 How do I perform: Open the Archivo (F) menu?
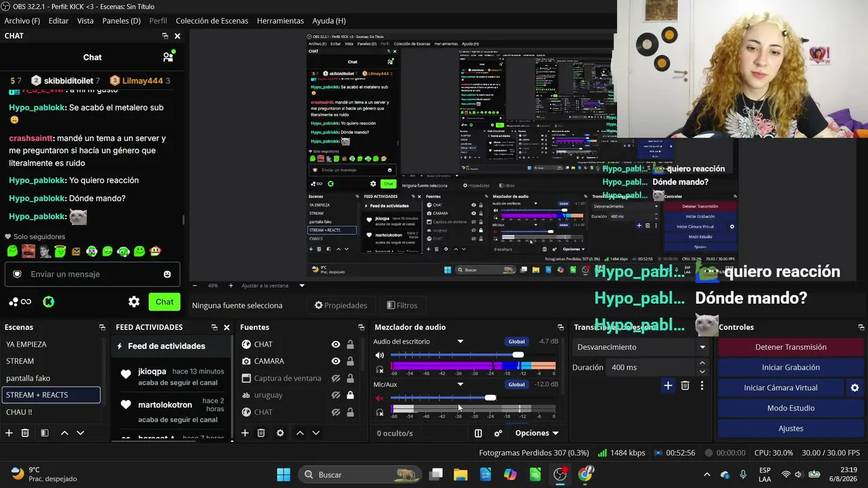(x=22, y=21)
